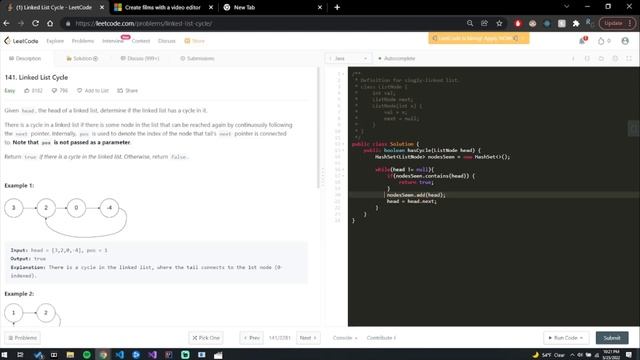Viewport: 640px width, 360px height.
Task: Go to the Next problem
Action: click(308, 338)
